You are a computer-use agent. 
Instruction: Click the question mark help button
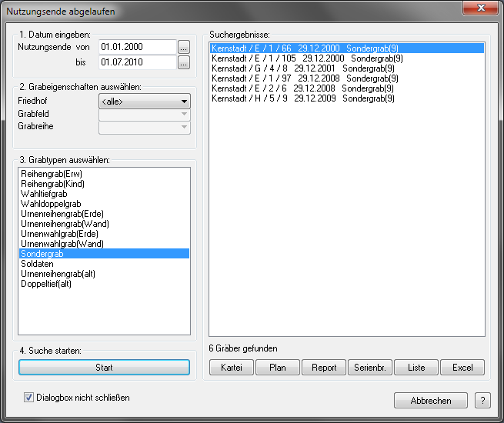[x=482, y=400]
